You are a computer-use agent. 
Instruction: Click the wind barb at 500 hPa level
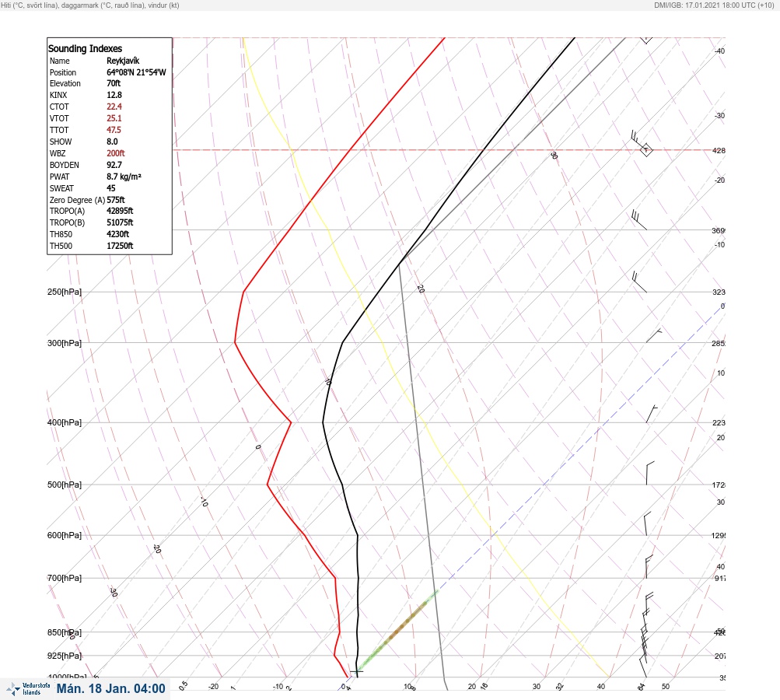pos(650,473)
